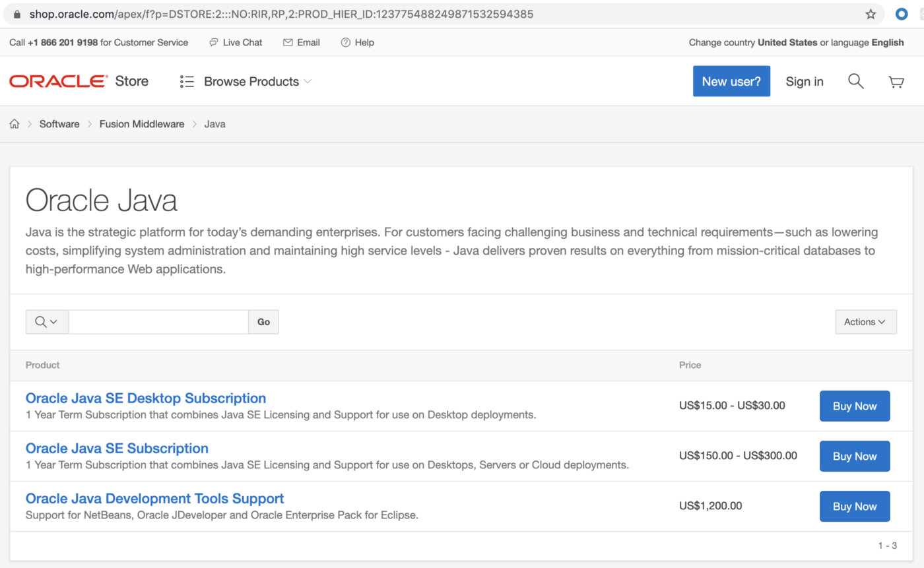Click the browser profile circle icon
This screenshot has width=924, height=568.
902,14
